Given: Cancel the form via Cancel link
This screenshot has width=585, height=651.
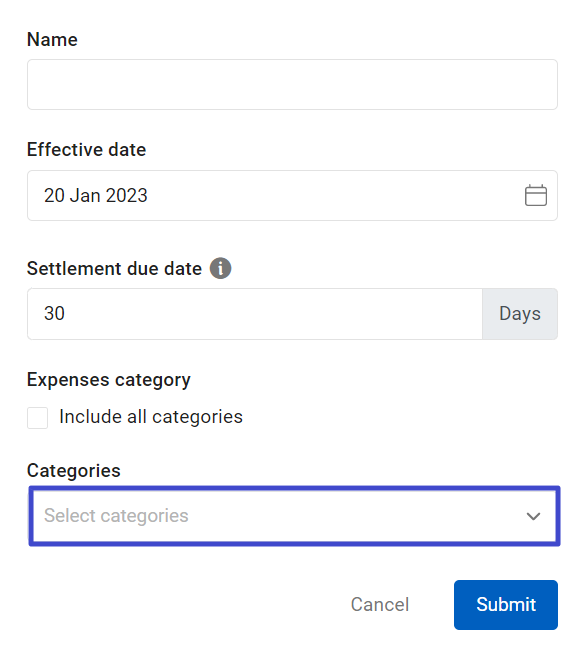Looking at the screenshot, I should click(x=380, y=604).
